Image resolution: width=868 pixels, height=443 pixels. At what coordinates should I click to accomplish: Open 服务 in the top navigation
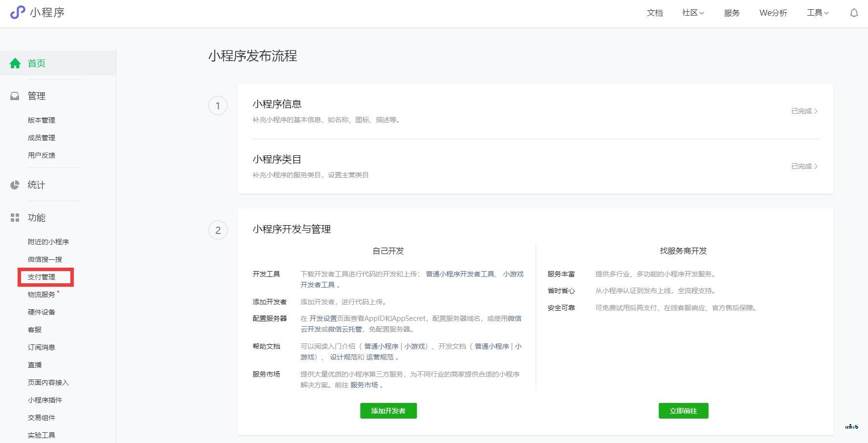(732, 13)
